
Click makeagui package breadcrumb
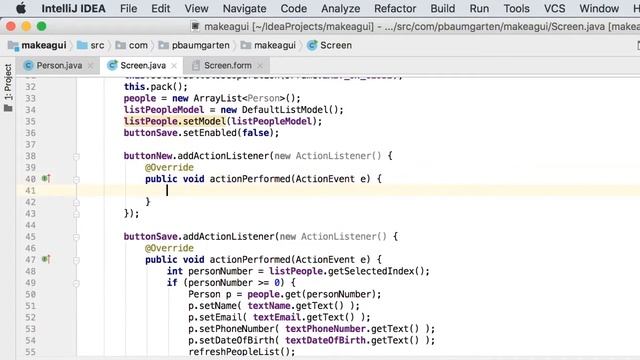click(x=268, y=45)
